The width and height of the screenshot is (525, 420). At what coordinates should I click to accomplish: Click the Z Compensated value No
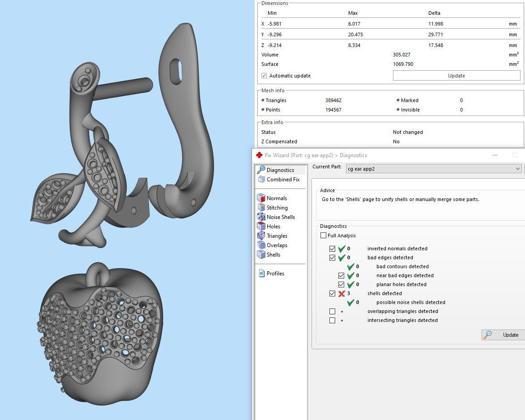click(396, 141)
